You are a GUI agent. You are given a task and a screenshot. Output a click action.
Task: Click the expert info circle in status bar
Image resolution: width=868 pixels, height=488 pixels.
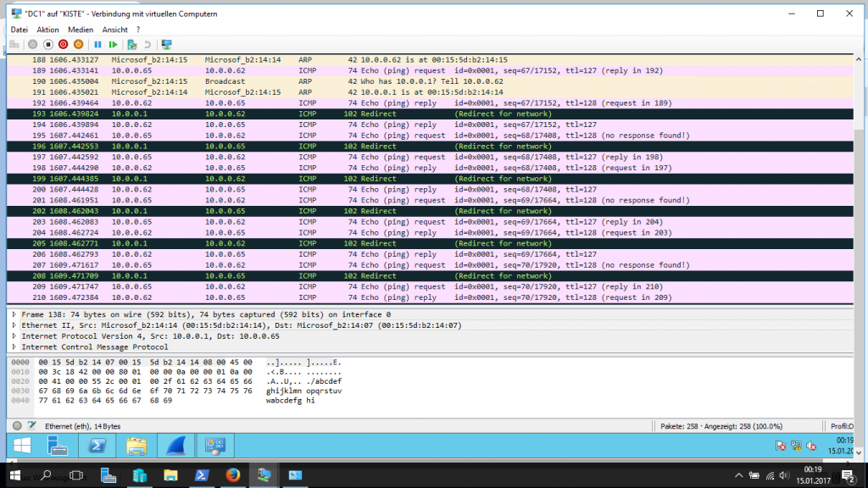[17, 425]
